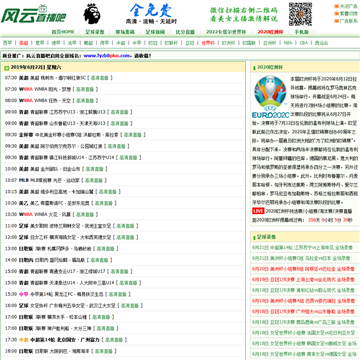Open 6月18日 女足世界杯 法国女足 replay
This screenshot has width=360, height=360.
point(303,333)
